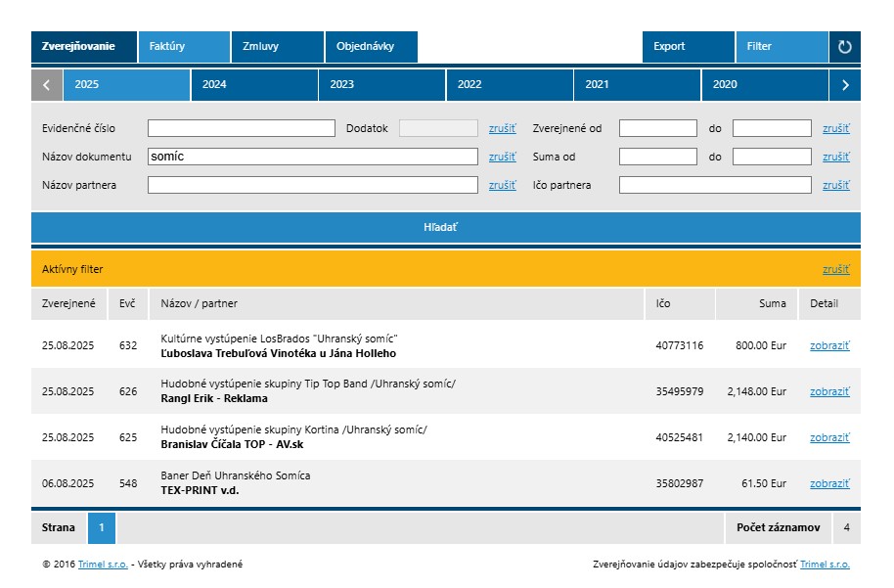Select the 2022 year tab
The image size is (894, 588).
click(x=510, y=85)
